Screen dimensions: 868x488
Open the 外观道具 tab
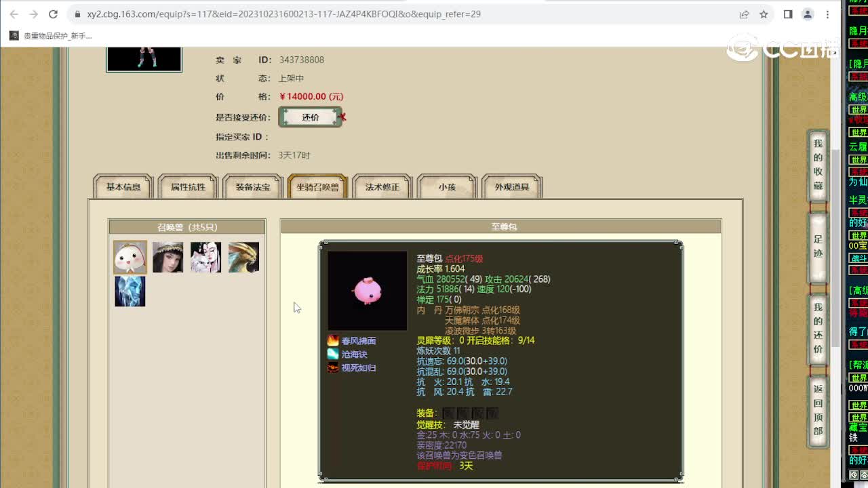[x=511, y=187]
